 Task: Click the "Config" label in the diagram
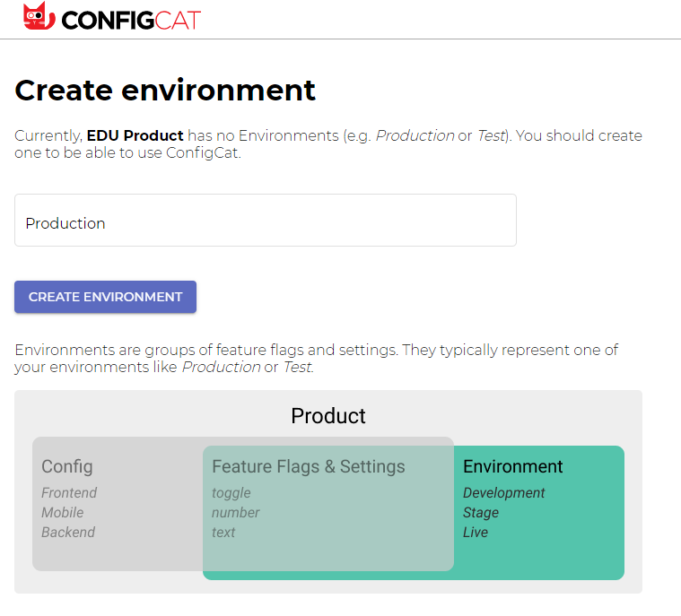67,466
